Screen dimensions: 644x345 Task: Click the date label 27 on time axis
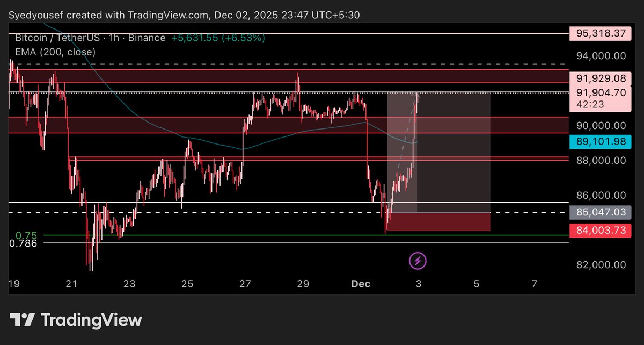click(x=245, y=283)
